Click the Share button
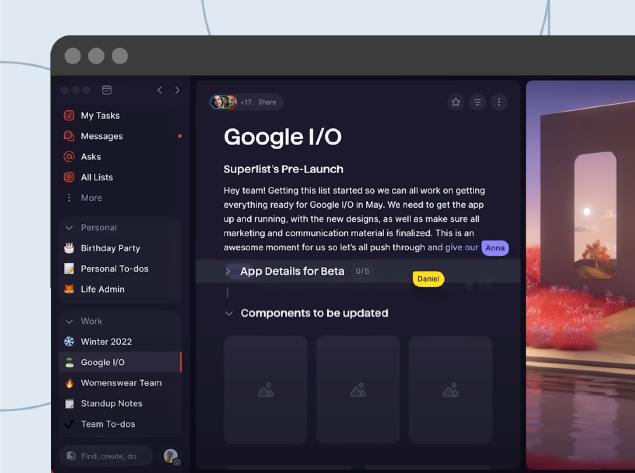Image resolution: width=635 pixels, height=473 pixels. pos(267,102)
